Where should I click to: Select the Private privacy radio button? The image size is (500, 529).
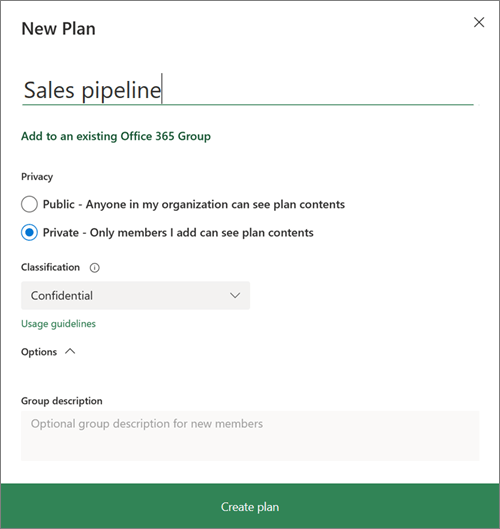(x=29, y=232)
